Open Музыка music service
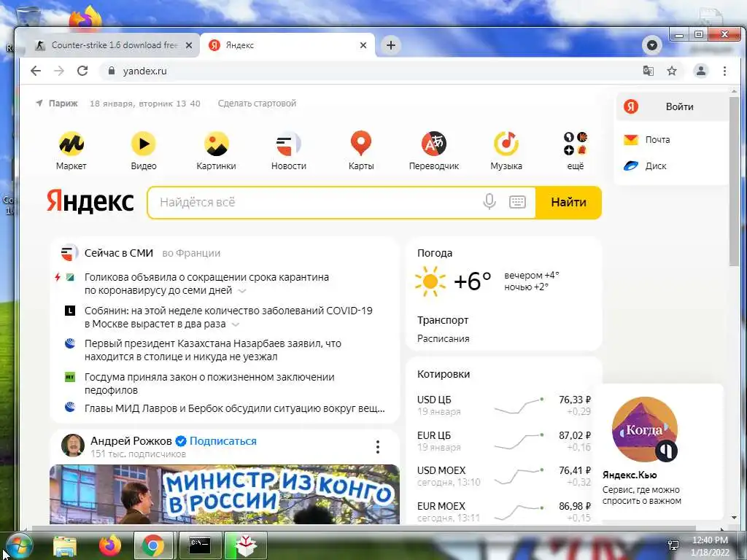The width and height of the screenshot is (747, 560). pyautogui.click(x=506, y=144)
